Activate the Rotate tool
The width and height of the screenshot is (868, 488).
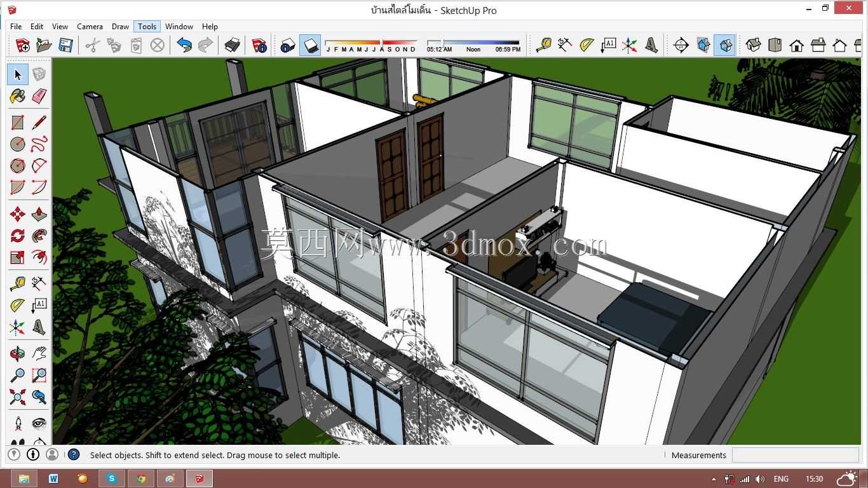point(18,236)
